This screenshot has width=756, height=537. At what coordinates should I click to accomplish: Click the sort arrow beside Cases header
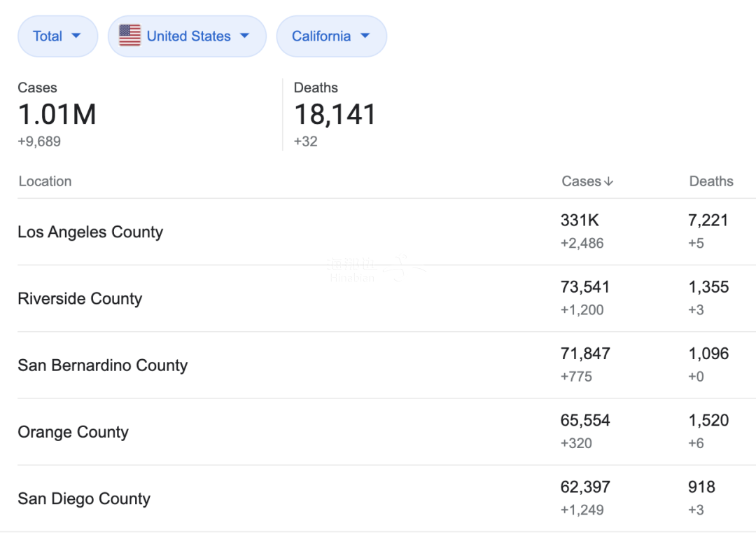[608, 182]
